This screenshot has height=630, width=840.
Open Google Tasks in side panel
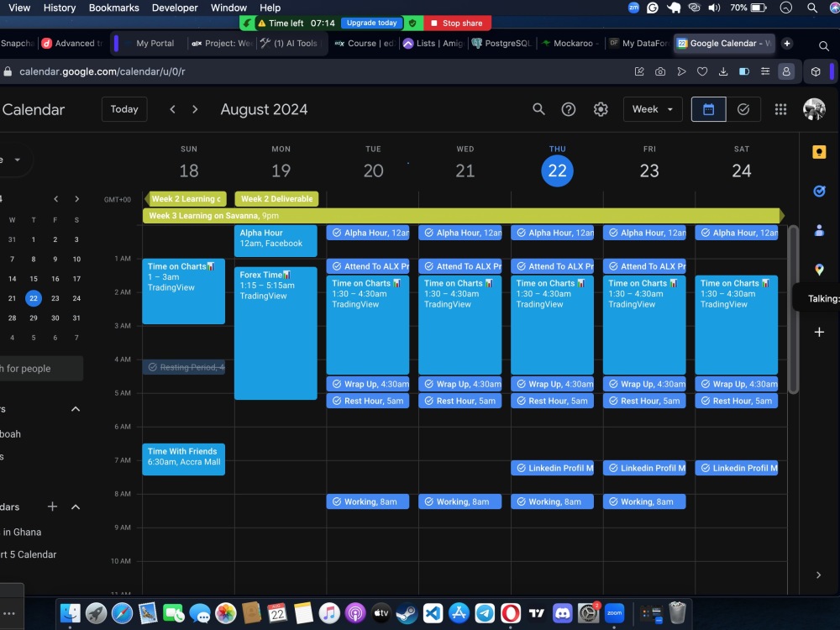pos(819,192)
